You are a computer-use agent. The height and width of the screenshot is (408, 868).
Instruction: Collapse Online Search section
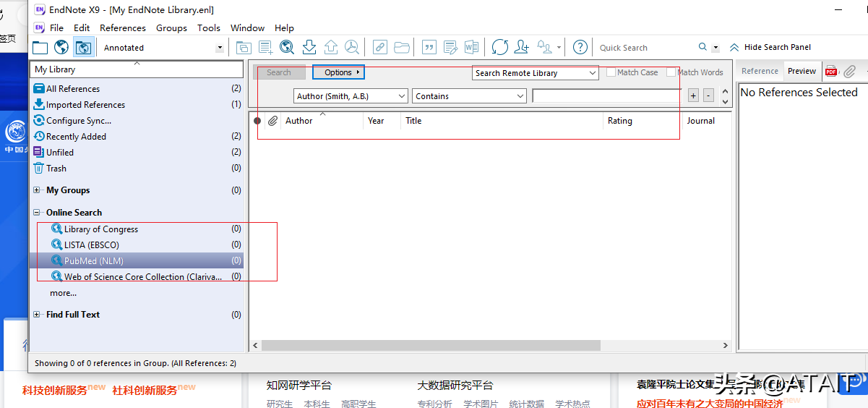coord(37,213)
